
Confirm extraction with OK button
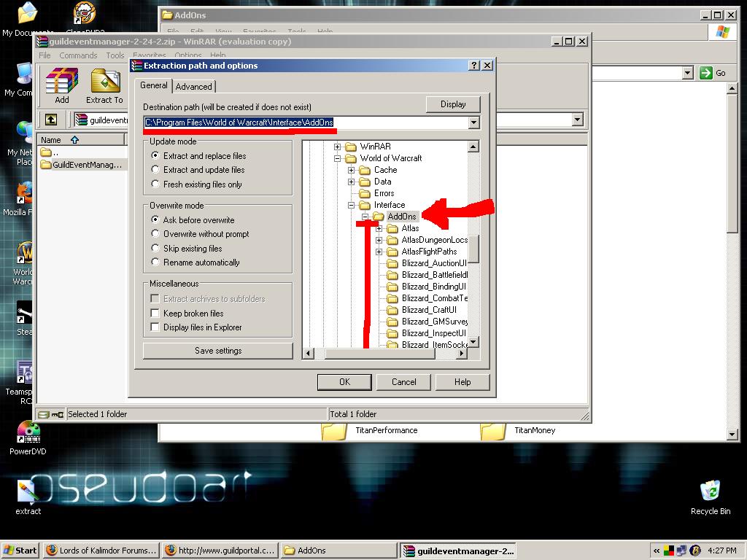tap(344, 382)
